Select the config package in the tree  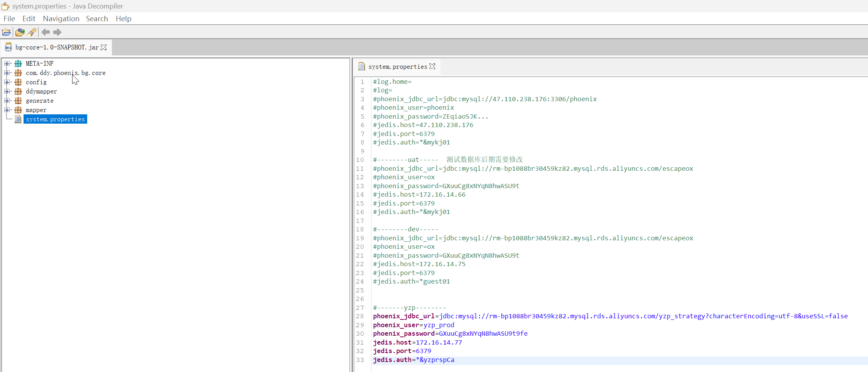(36, 82)
